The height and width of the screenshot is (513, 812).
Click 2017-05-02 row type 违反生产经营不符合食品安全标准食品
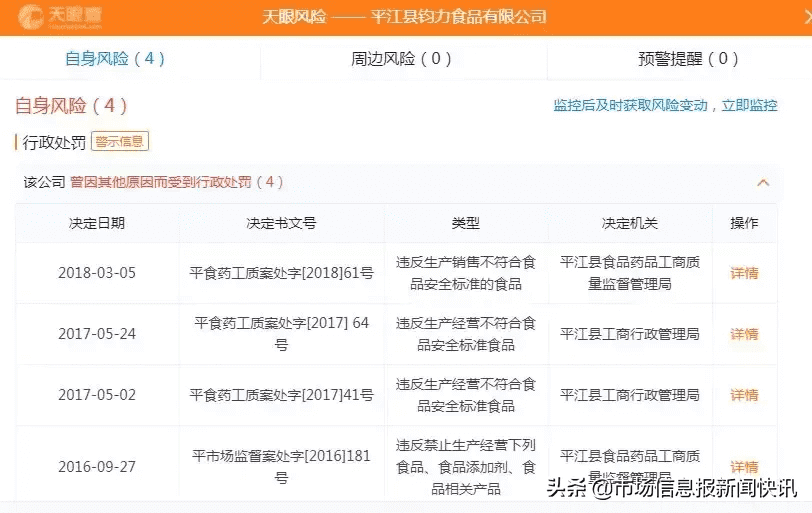coord(466,395)
